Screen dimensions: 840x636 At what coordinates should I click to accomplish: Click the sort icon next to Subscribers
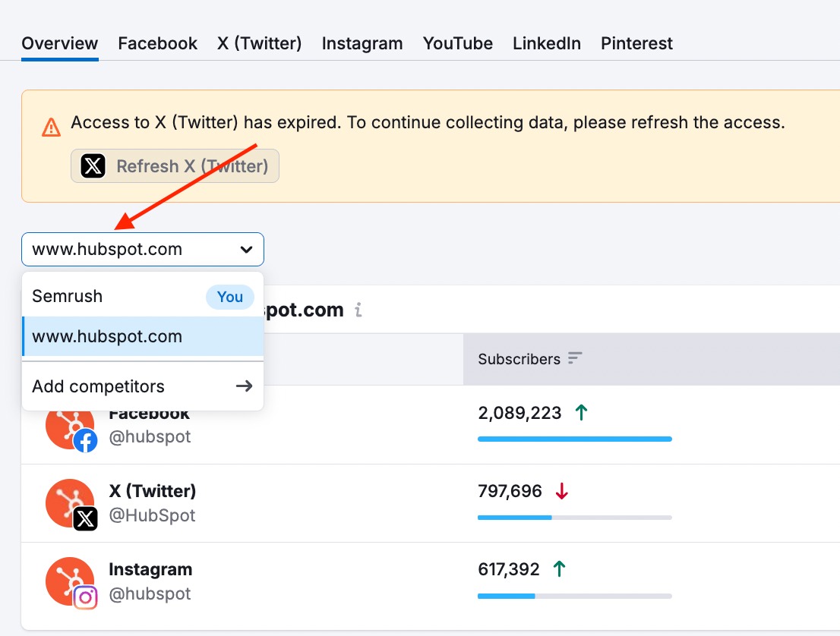[575, 358]
